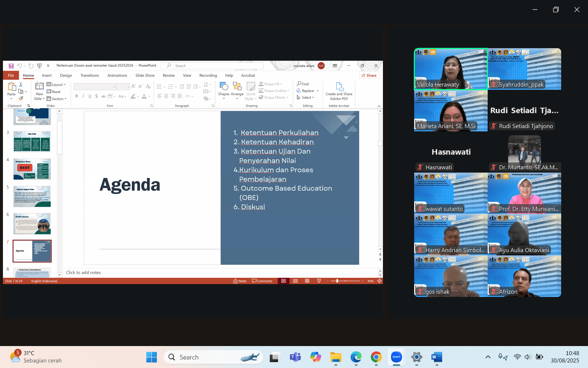
Task: Launch Google Chrome from the taskbar
Action: click(x=376, y=357)
